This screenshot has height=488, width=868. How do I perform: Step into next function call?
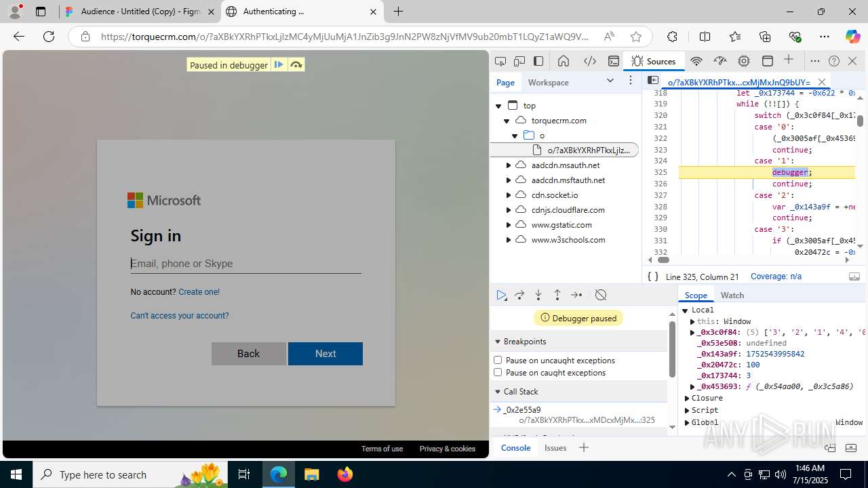(538, 295)
